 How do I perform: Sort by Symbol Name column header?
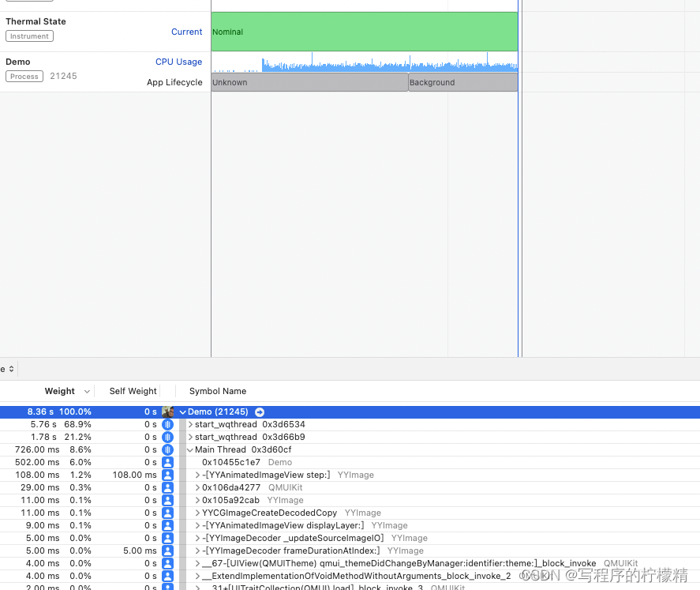click(x=218, y=391)
